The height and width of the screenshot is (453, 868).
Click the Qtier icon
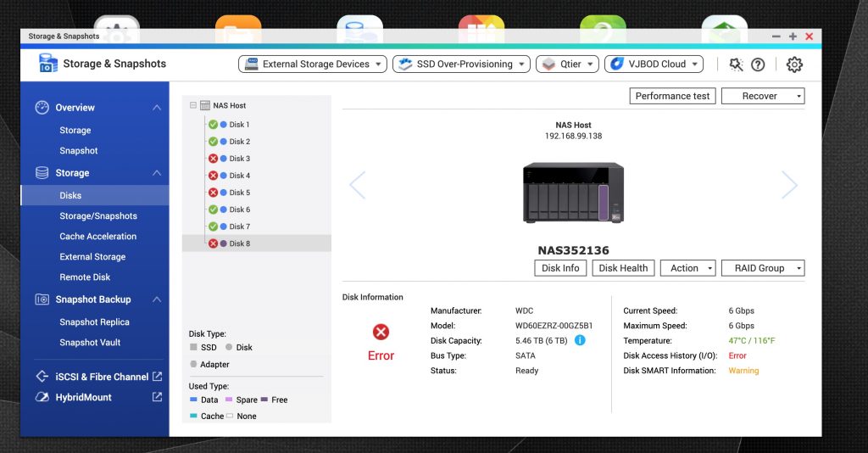point(548,64)
